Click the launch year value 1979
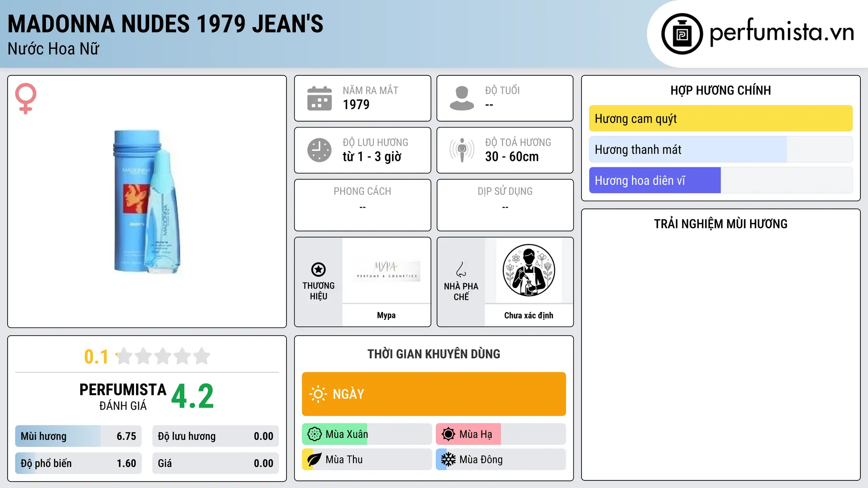This screenshot has width=868, height=488. [x=356, y=105]
